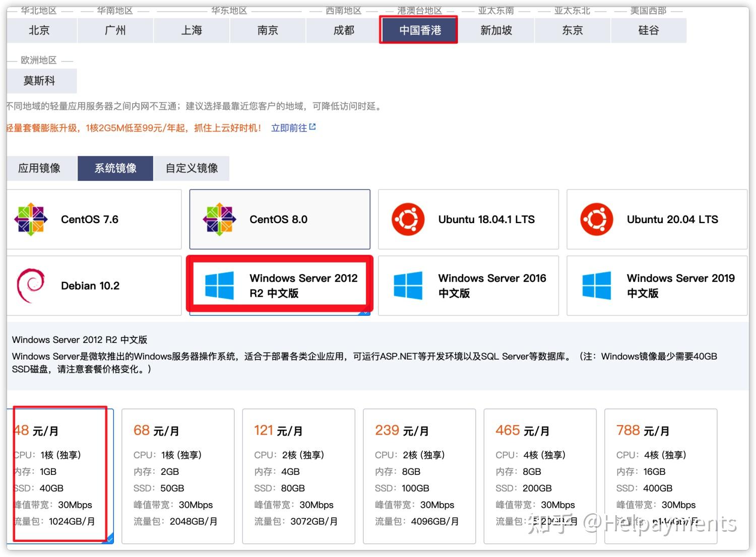Select the 硅谷 region
The width and height of the screenshot is (756, 557).
[648, 30]
